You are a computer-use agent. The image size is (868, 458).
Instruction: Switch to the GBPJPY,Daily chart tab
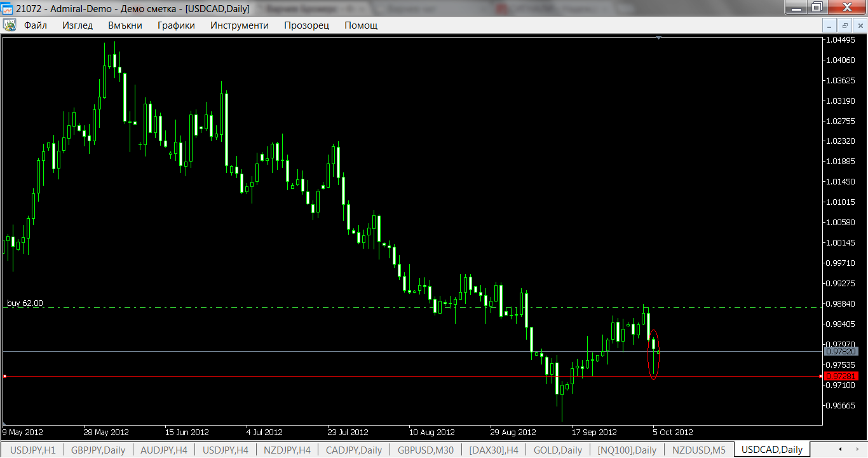98,450
